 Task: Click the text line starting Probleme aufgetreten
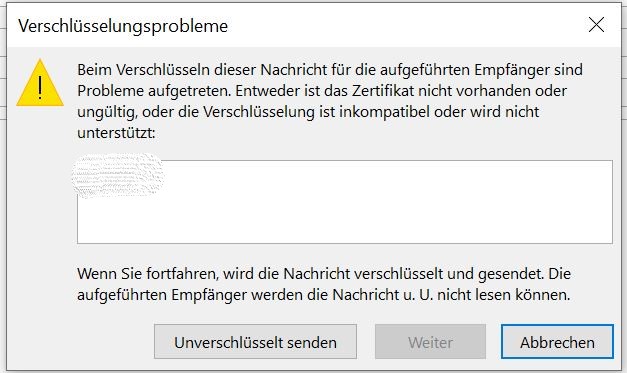(322, 91)
